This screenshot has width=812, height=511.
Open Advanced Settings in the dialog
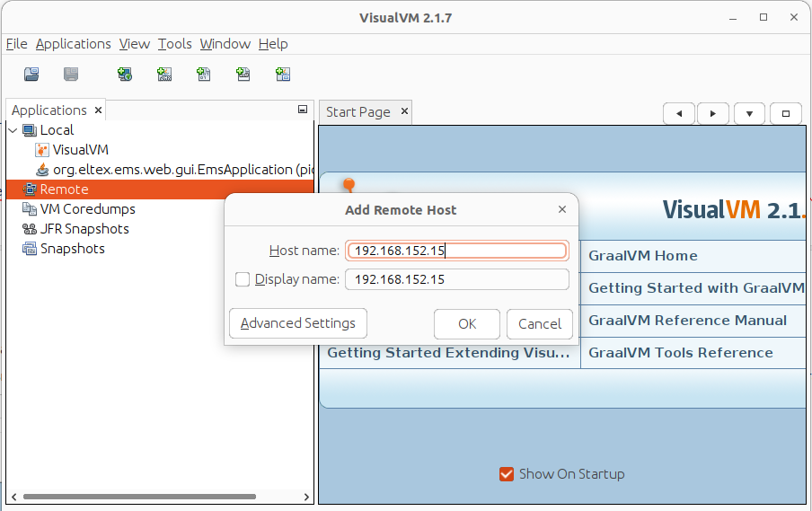coord(298,323)
